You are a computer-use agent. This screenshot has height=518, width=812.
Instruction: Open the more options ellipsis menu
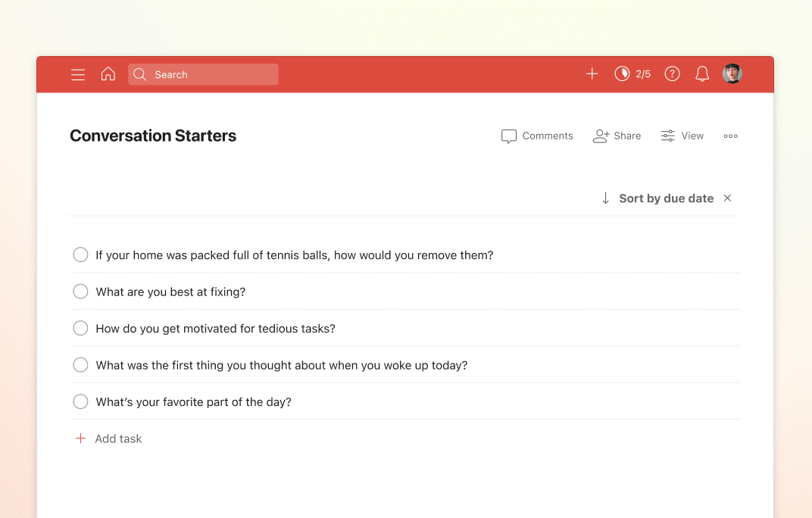pos(730,136)
